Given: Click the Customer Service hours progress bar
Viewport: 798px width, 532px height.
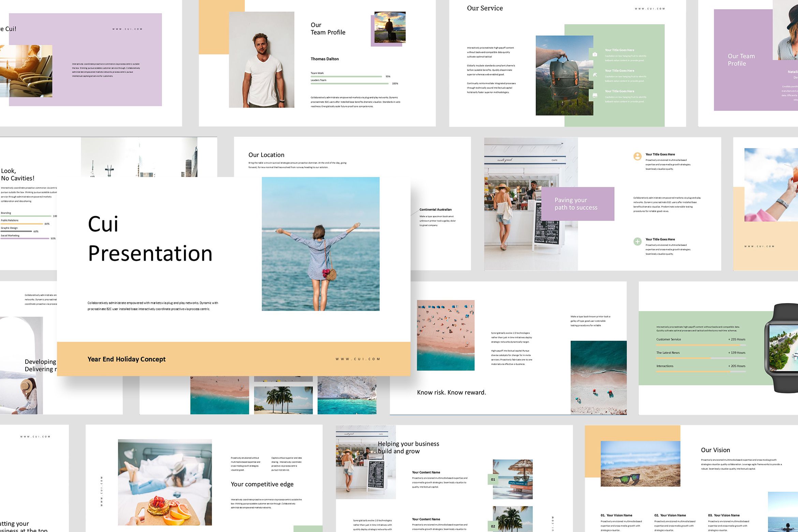Looking at the screenshot, I should point(700,345).
